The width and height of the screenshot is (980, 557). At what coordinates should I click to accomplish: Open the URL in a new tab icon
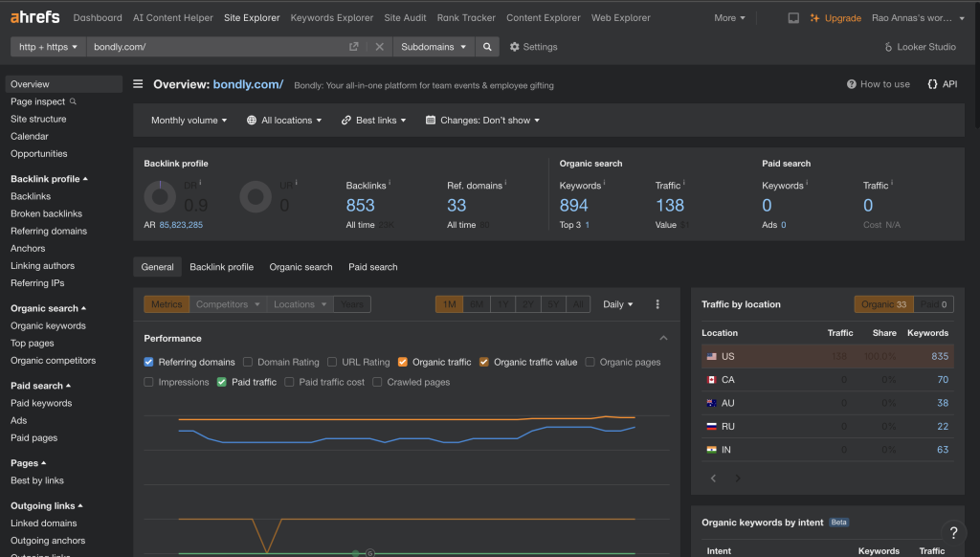pyautogui.click(x=354, y=47)
